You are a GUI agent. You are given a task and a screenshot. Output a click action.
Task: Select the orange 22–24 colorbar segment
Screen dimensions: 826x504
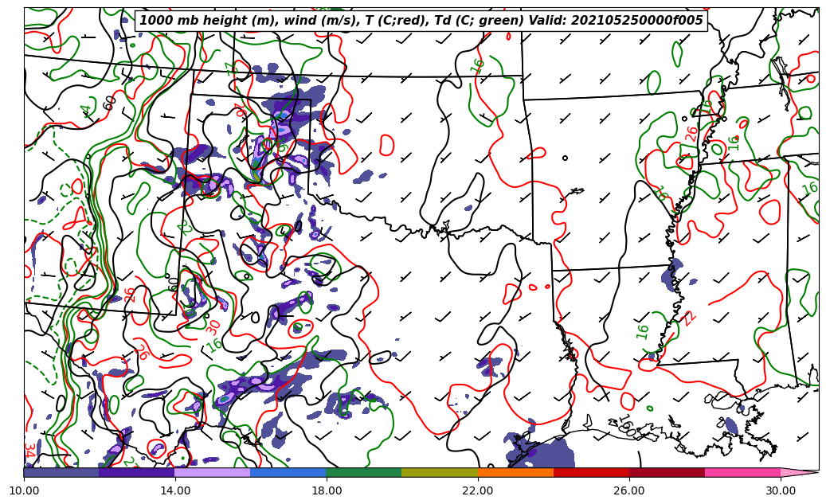[515, 473]
